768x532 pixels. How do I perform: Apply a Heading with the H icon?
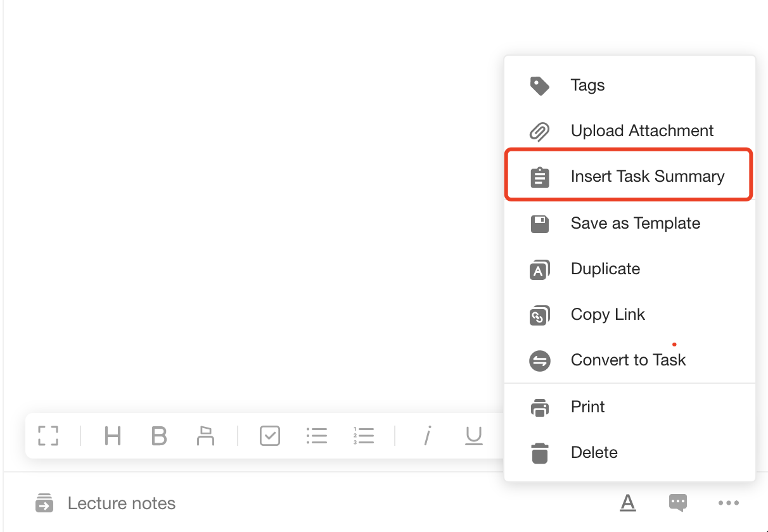click(x=112, y=436)
